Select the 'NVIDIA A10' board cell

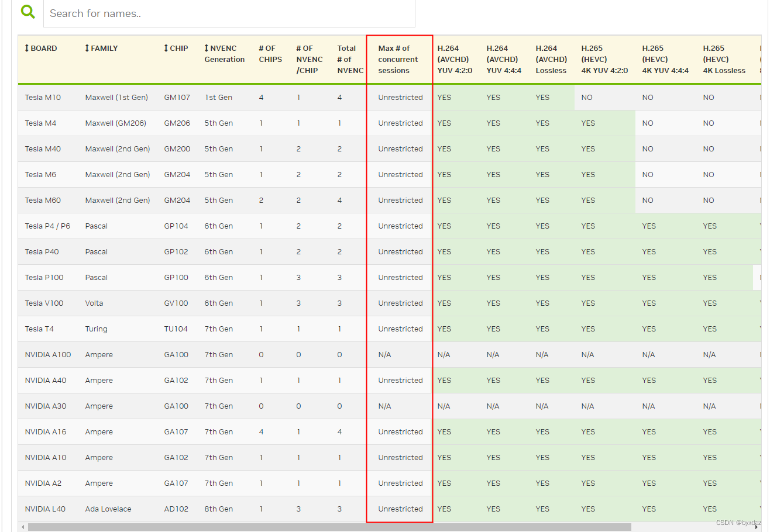point(46,458)
